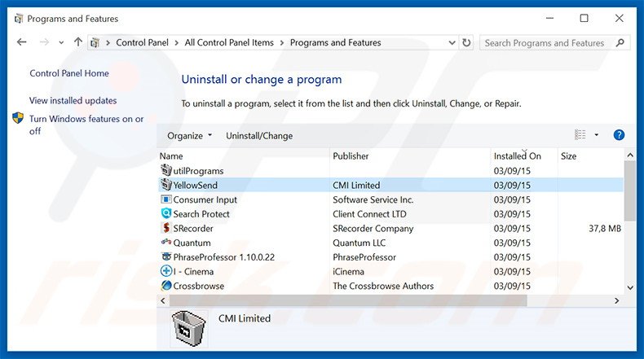This screenshot has width=644, height=359.
Task: Expand the chevron before Control Panel
Action: point(108,42)
